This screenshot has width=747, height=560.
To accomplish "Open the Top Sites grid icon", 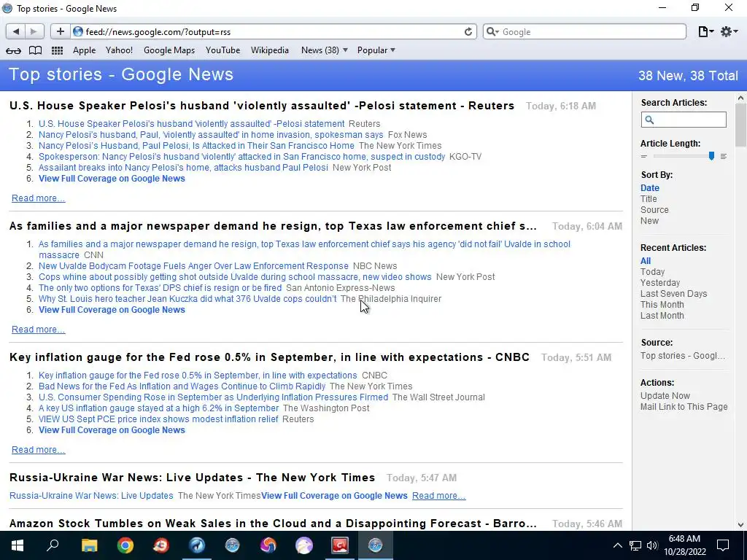I will pyautogui.click(x=57, y=50).
